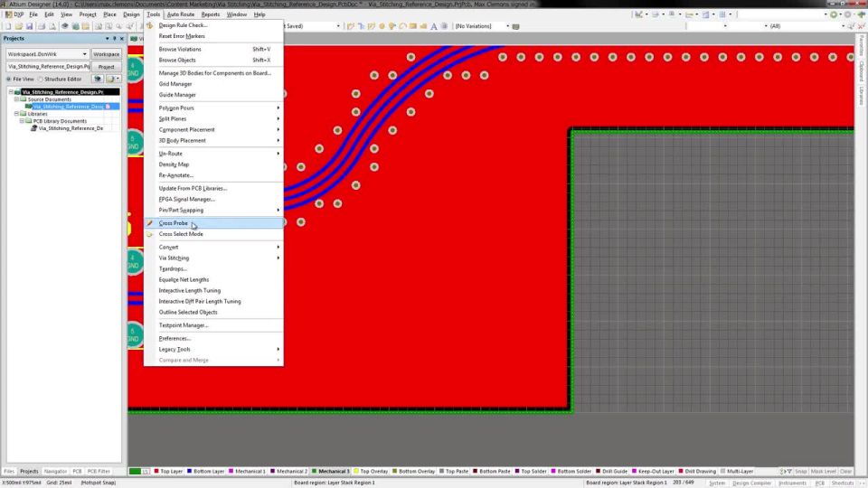The width and height of the screenshot is (868, 488).
Task: Expand the Via Stitching submenu
Action: 213,258
